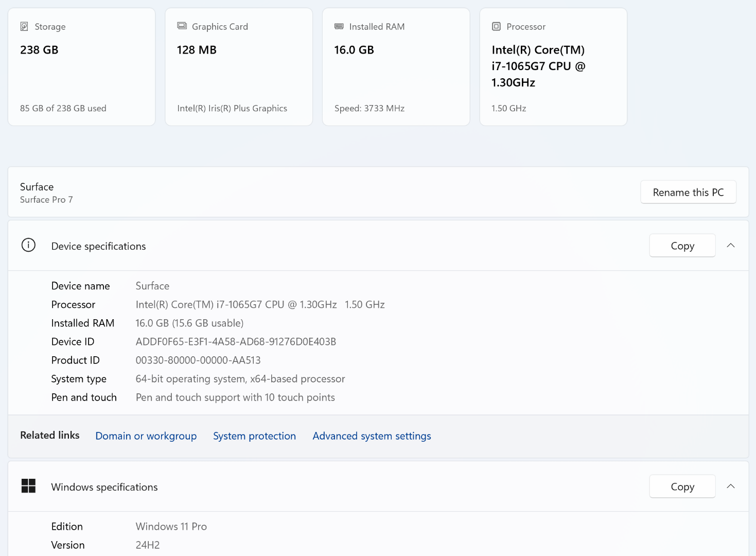The width and height of the screenshot is (756, 556).
Task: Click the Storage card disk icon
Action: (24, 26)
